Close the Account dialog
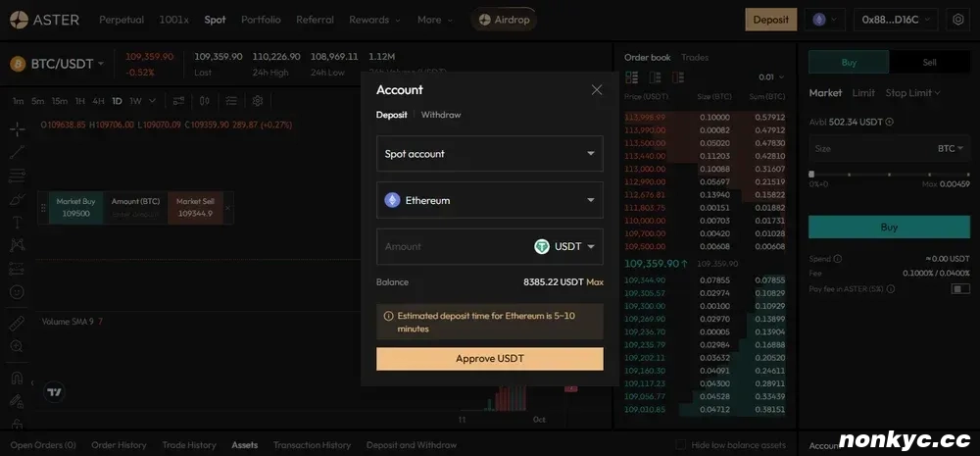 (x=597, y=90)
